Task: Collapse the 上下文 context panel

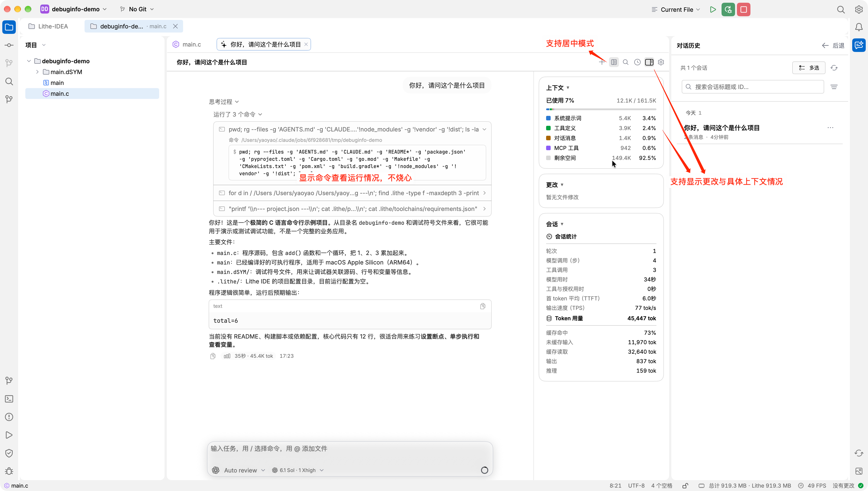Action: click(x=558, y=88)
